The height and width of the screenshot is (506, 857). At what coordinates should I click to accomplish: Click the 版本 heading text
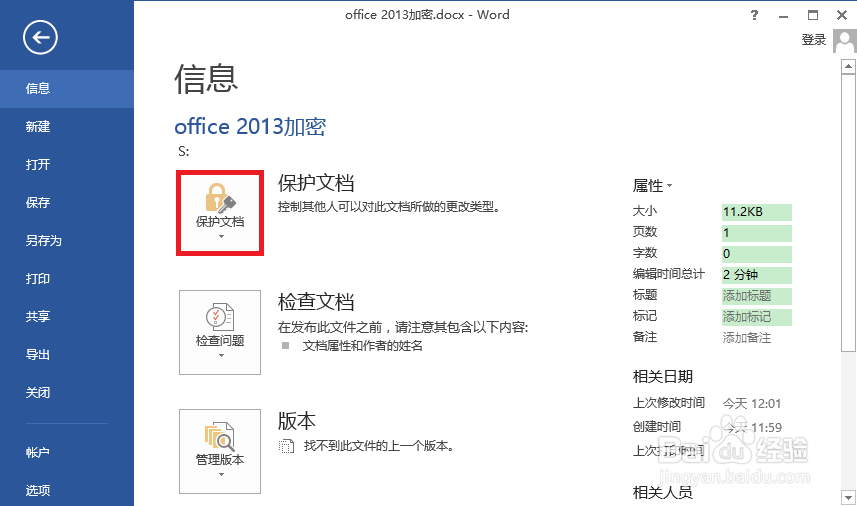pyautogui.click(x=297, y=421)
